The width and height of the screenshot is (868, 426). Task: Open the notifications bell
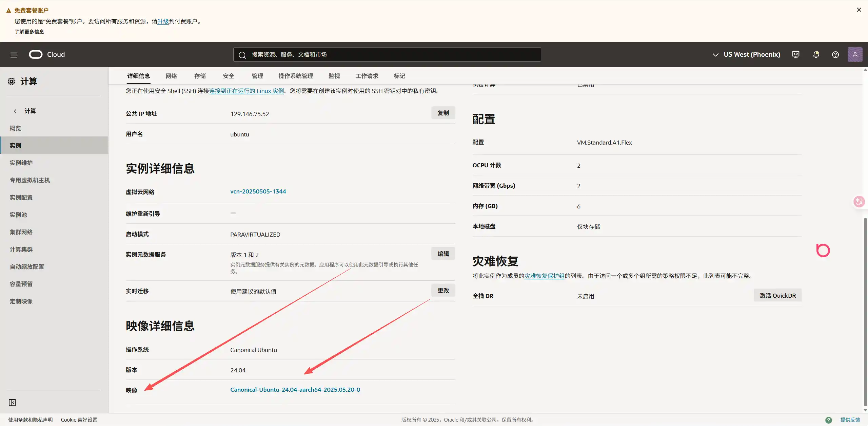(x=816, y=55)
